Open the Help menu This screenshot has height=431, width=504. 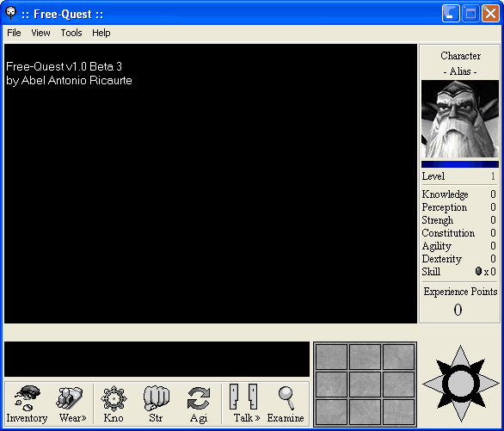point(101,33)
